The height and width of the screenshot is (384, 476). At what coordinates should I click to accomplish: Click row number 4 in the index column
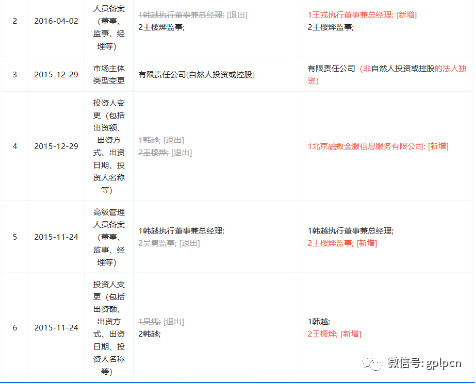pyautogui.click(x=15, y=146)
